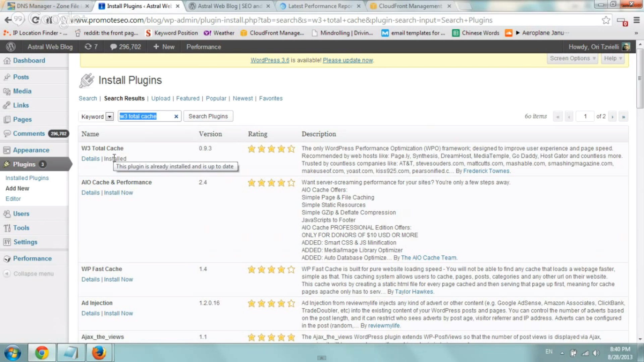Open Plugins menu in sidebar
This screenshot has width=644, height=362.
(24, 164)
